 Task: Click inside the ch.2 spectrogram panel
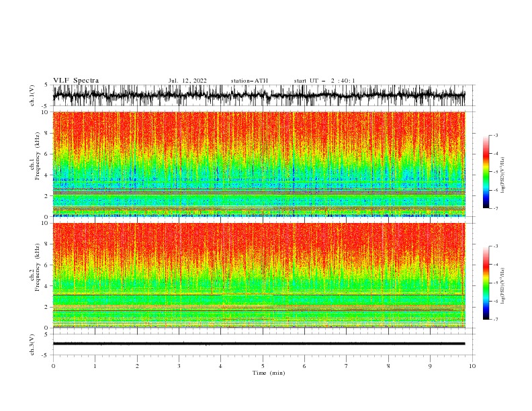click(x=259, y=275)
